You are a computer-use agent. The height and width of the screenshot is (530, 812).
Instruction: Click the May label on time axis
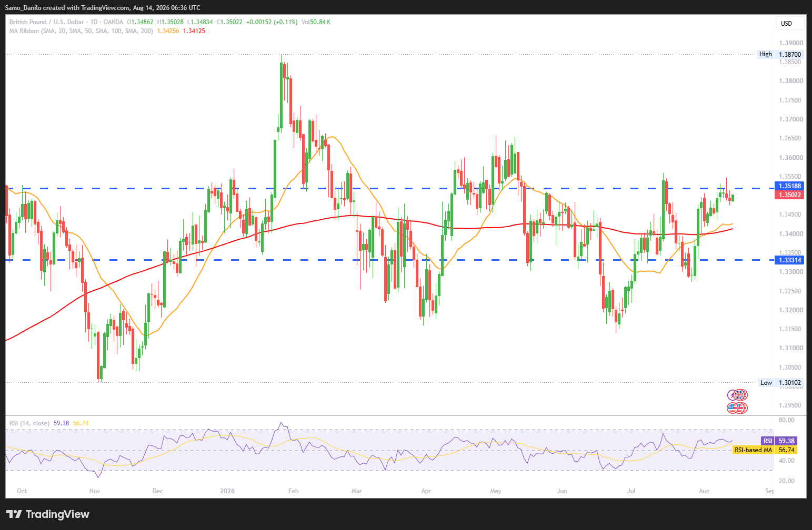pyautogui.click(x=496, y=491)
